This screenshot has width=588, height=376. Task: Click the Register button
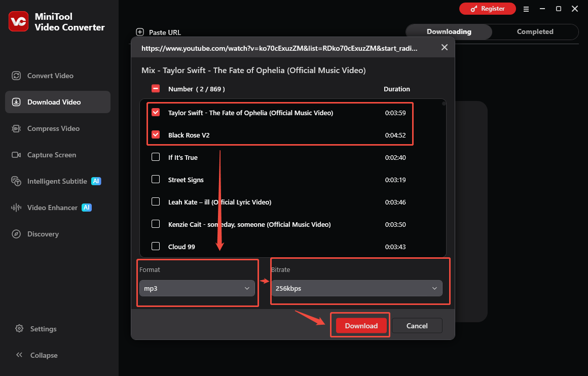pos(488,9)
